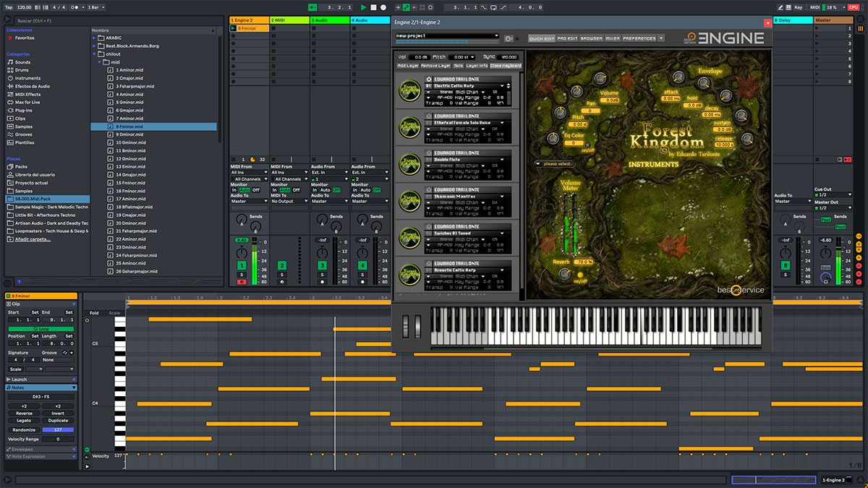Toggle track 1 activator button

pyautogui.click(x=242, y=265)
